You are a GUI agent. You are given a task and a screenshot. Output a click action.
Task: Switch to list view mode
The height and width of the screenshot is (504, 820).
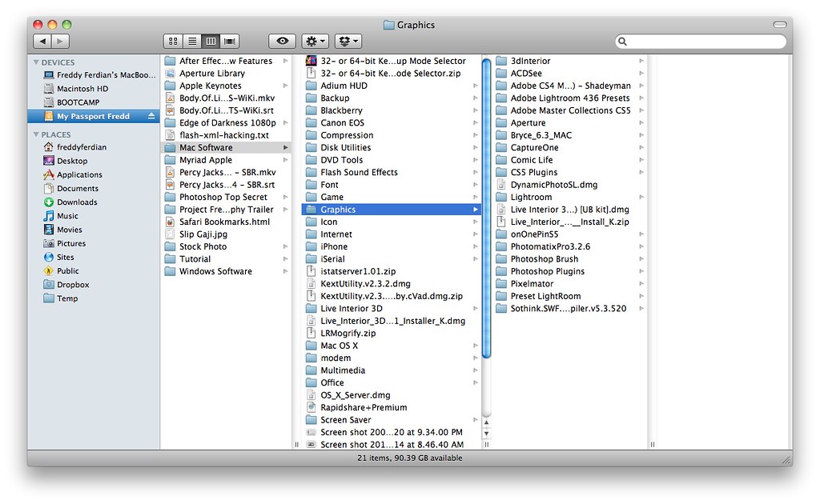[192, 42]
